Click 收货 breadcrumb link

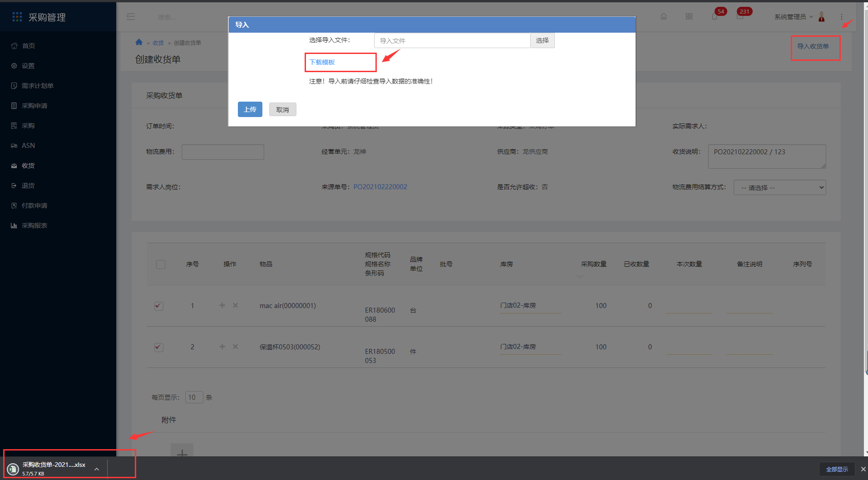[x=158, y=43]
